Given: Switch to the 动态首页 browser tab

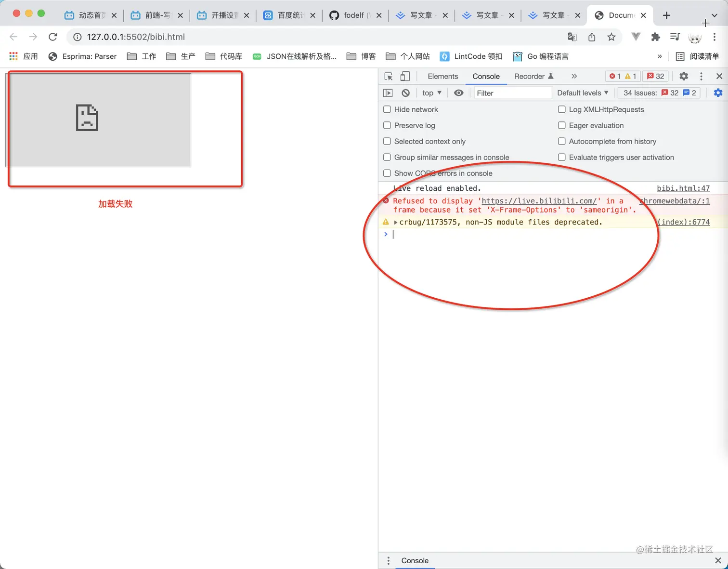Looking at the screenshot, I should click(91, 15).
